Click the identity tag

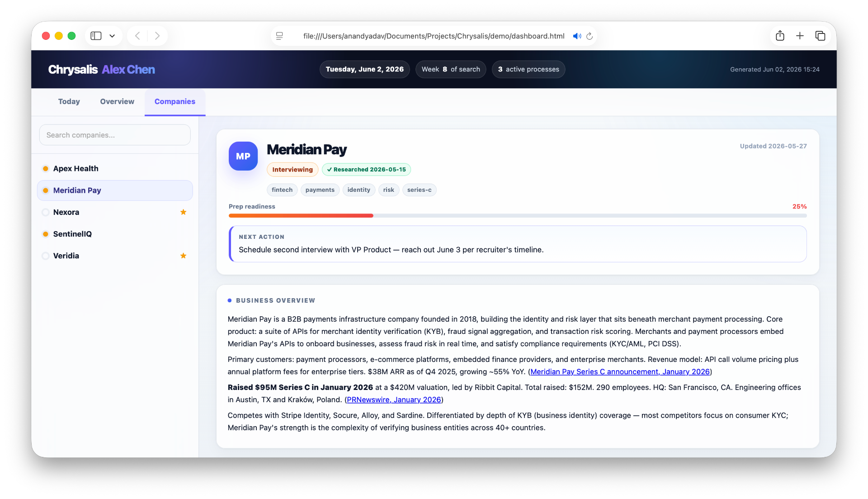[359, 190]
